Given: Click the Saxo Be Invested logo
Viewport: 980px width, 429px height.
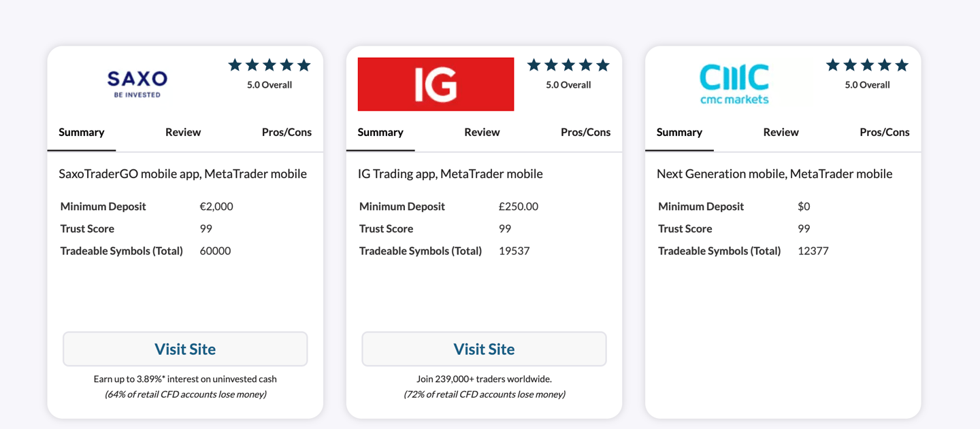Looking at the screenshot, I should pos(137,84).
